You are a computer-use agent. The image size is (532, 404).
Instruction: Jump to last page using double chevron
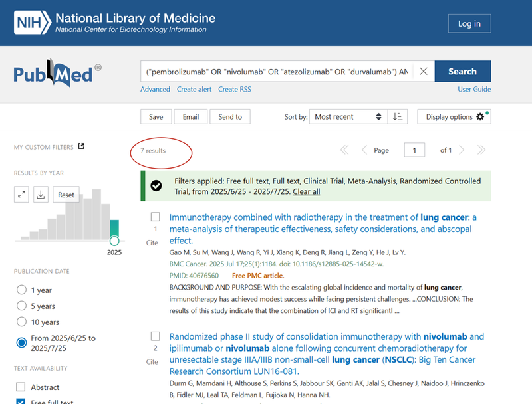tap(481, 150)
